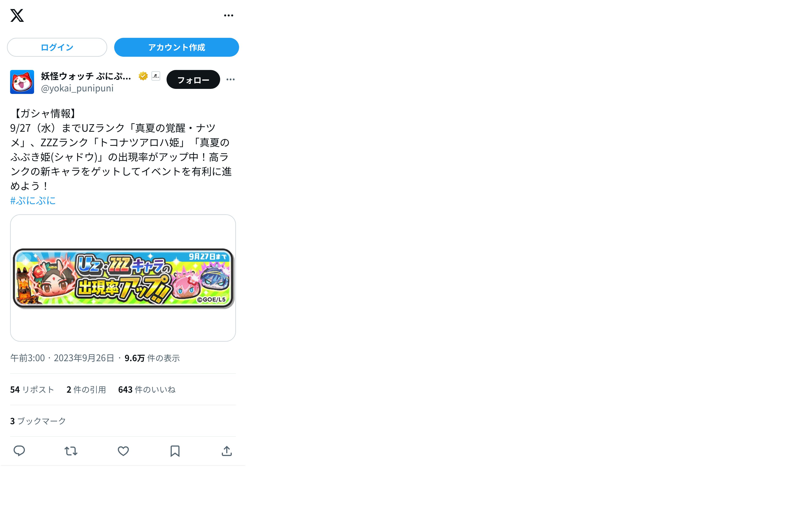The width and height of the screenshot is (810, 532).
Task: Like the post with the heart icon
Action: (123, 451)
